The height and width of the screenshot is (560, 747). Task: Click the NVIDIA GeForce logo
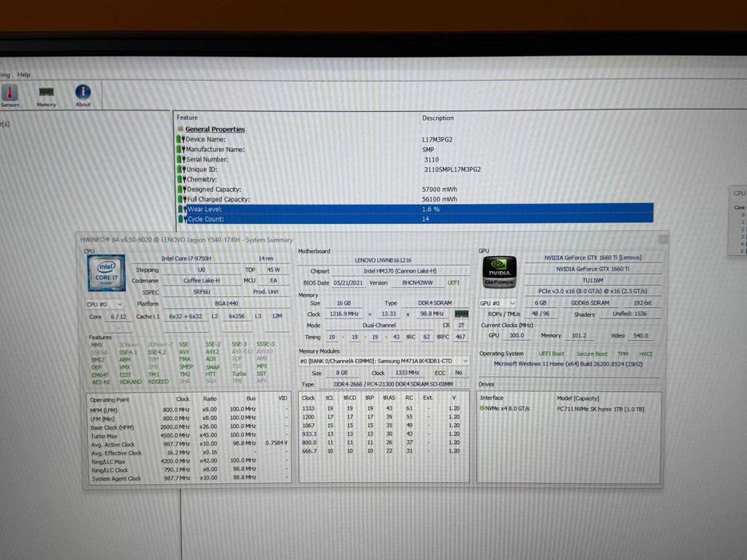(x=500, y=272)
